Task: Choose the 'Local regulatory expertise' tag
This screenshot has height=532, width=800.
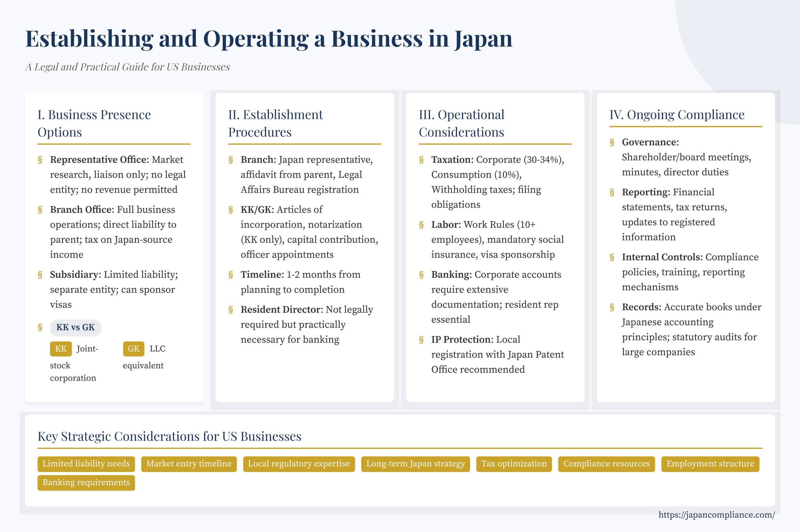Action: (x=299, y=464)
